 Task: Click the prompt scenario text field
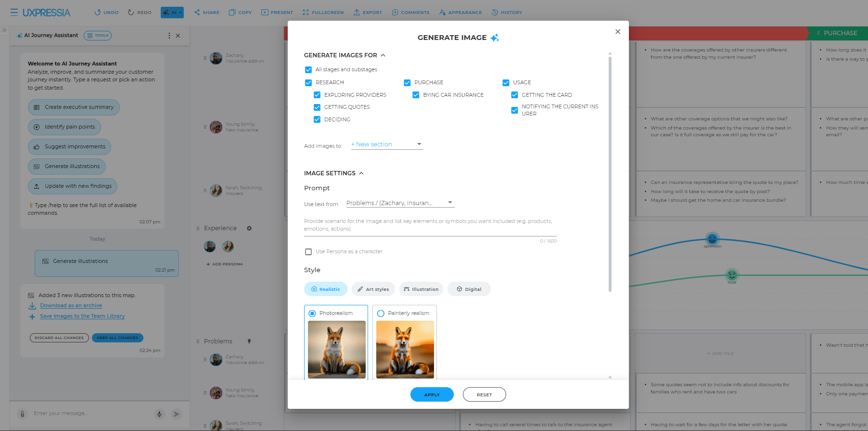pos(430,226)
